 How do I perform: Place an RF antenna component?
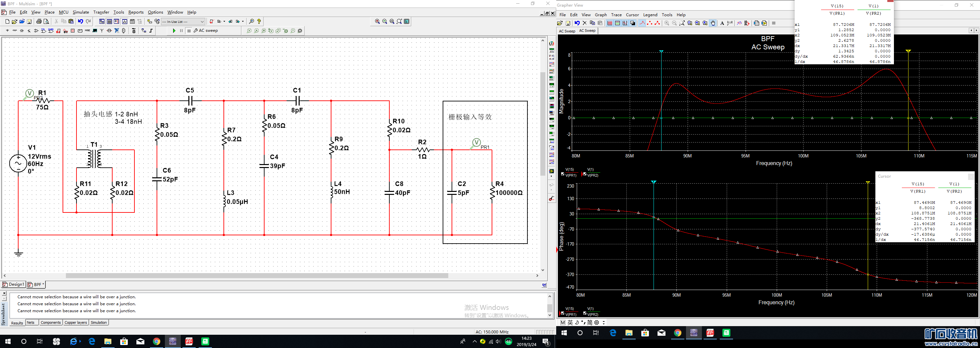point(102,31)
